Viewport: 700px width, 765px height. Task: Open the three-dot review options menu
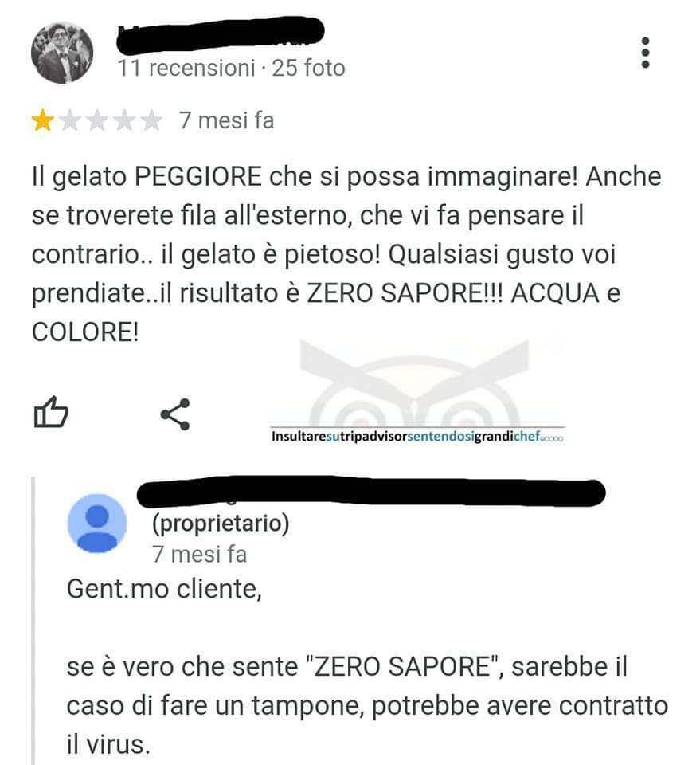pos(645,53)
